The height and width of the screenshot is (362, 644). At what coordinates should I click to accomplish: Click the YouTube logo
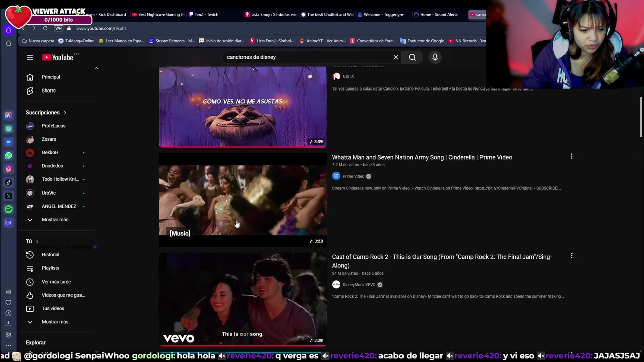(58, 57)
